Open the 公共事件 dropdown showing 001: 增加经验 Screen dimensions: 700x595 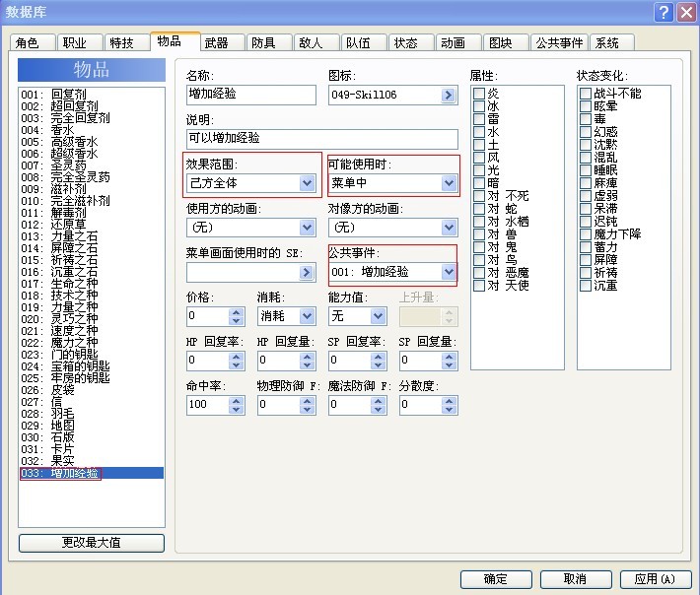coord(393,272)
